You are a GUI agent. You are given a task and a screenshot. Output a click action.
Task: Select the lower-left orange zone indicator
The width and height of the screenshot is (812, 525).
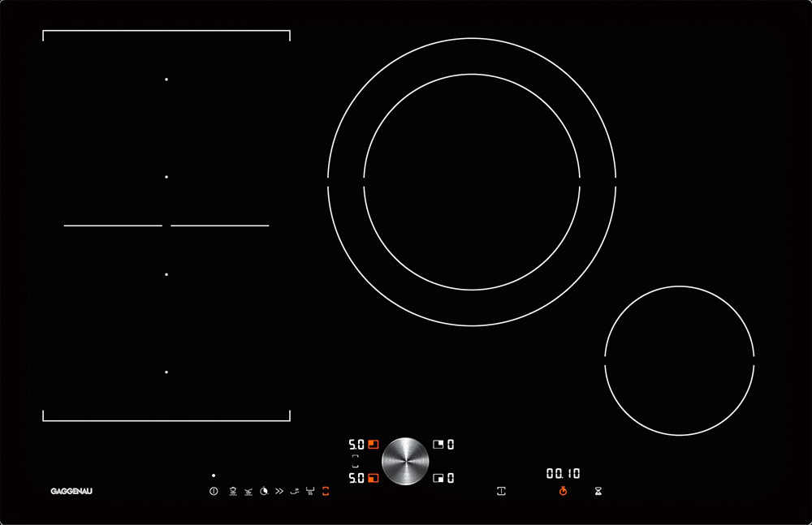(x=374, y=478)
